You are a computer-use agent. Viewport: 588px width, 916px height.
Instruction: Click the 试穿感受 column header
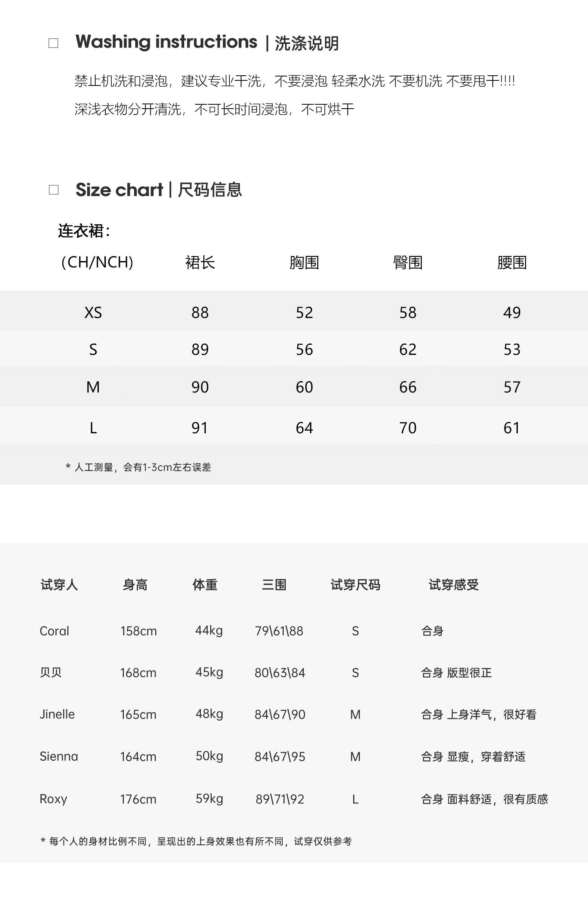click(454, 585)
